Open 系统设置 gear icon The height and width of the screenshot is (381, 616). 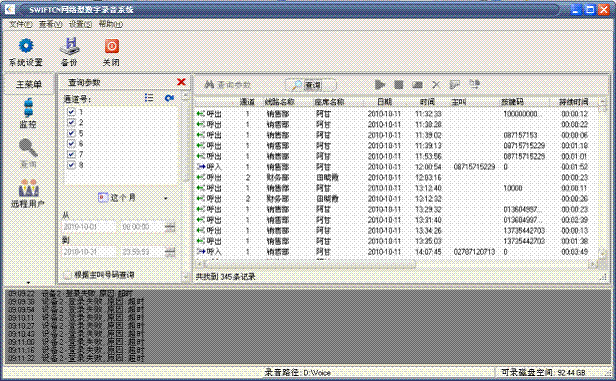(26, 46)
